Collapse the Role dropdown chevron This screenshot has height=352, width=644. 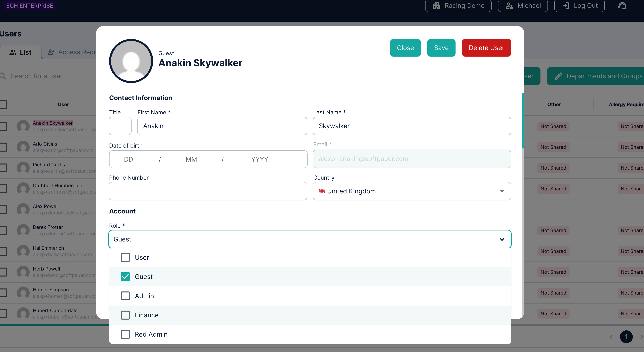coord(502,239)
